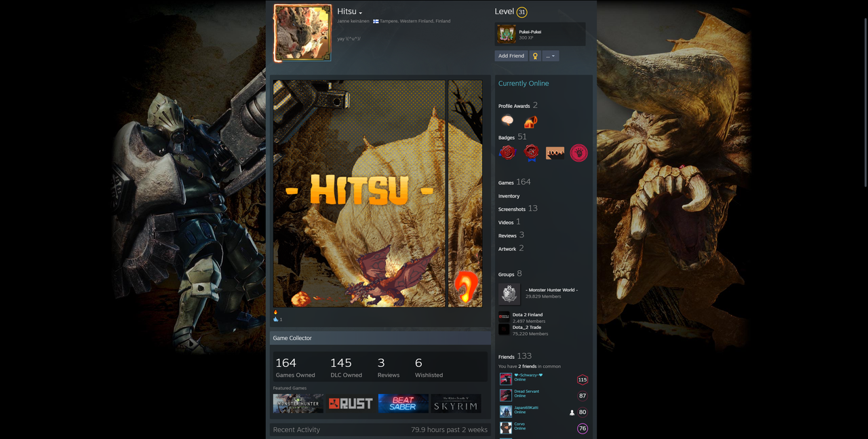Open the Screenshots 13 link

tap(518, 209)
